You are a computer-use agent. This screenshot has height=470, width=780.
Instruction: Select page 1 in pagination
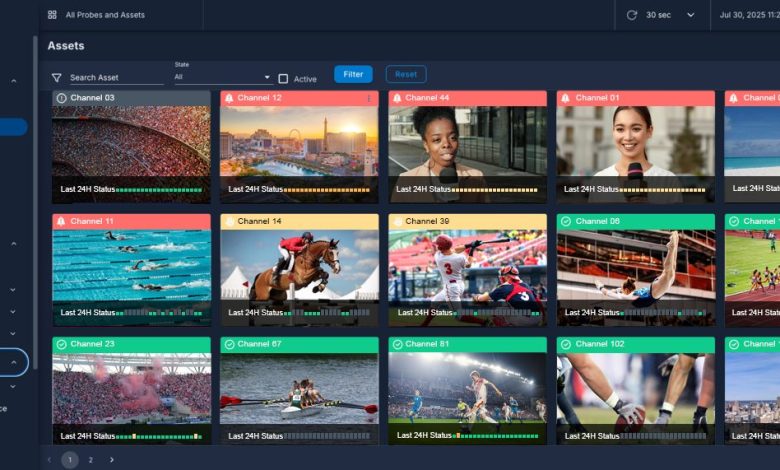point(70,460)
